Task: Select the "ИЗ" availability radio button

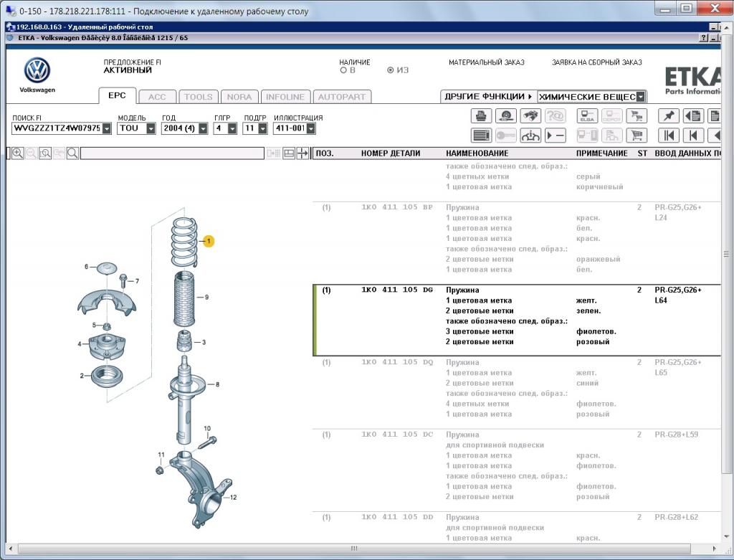Action: [x=390, y=70]
